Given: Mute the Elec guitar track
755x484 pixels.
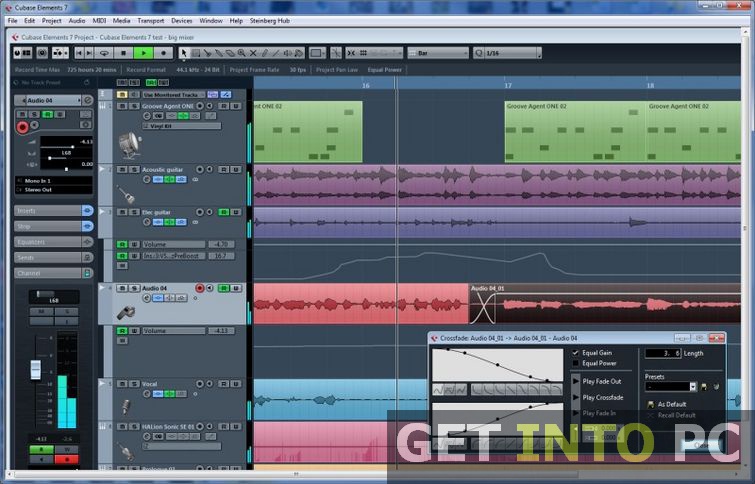Looking at the screenshot, I should point(122,212).
